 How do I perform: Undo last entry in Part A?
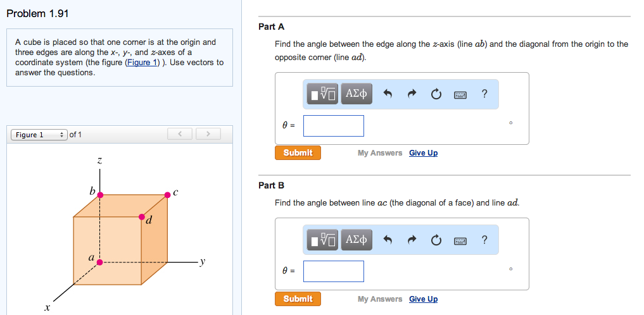(388, 94)
